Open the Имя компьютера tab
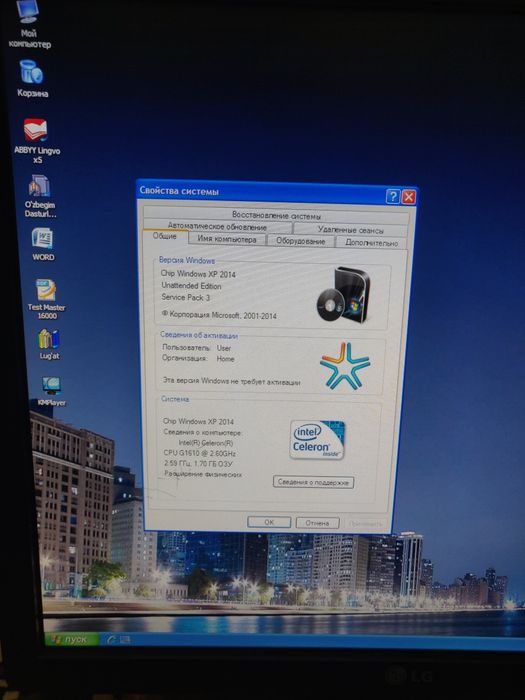The height and width of the screenshot is (700, 525). point(227,239)
